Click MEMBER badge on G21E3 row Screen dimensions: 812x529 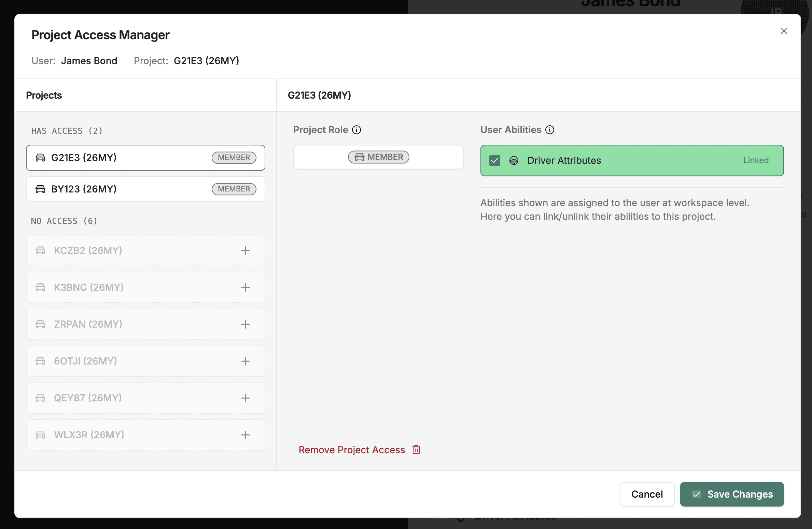click(234, 158)
